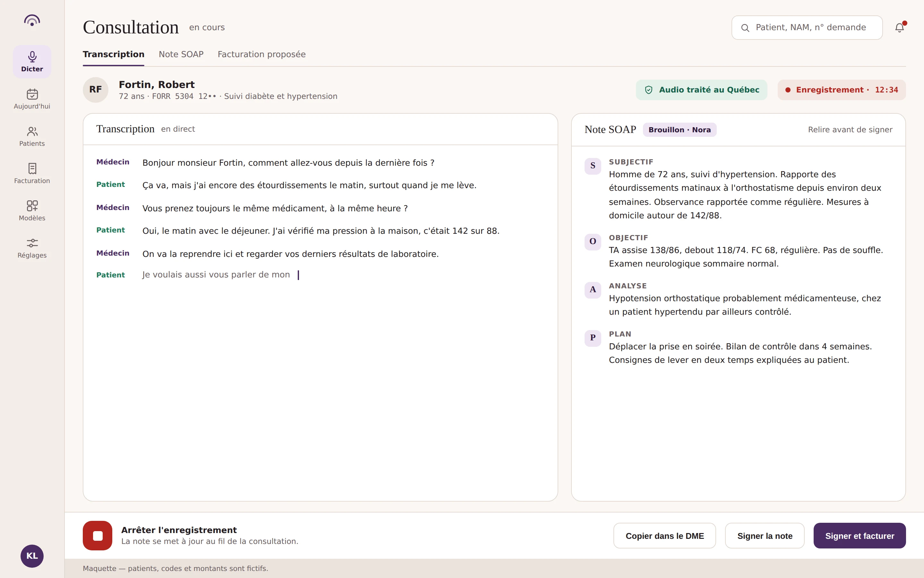Click the line mentioning 142 sur 88
The height and width of the screenshot is (578, 924).
tap(321, 231)
